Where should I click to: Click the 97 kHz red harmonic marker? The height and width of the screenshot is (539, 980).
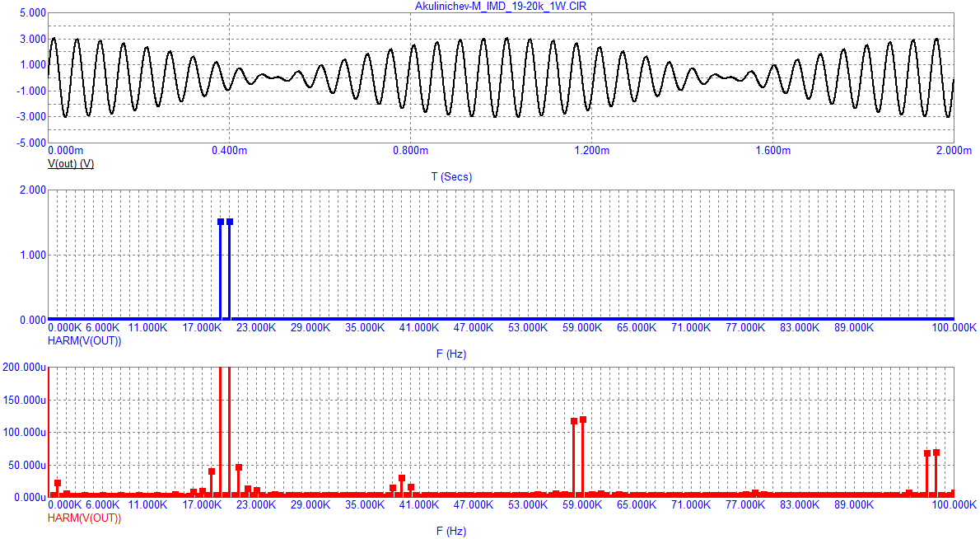(926, 453)
